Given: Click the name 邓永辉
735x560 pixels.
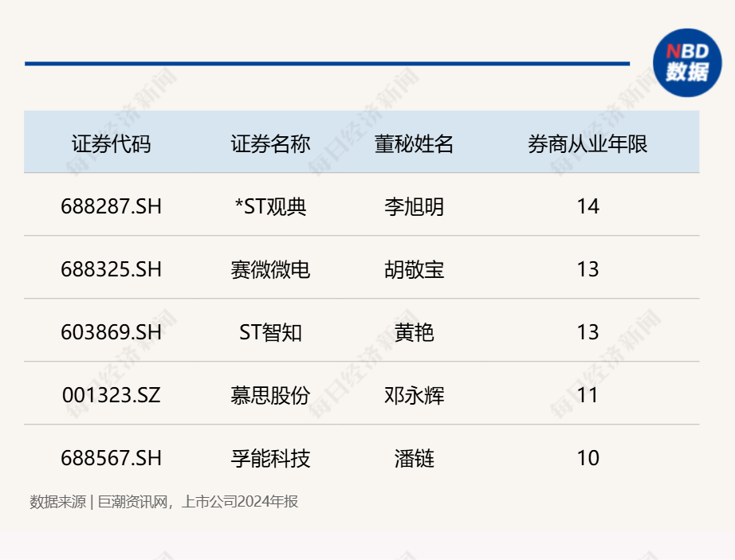Looking at the screenshot, I should 414,395.
